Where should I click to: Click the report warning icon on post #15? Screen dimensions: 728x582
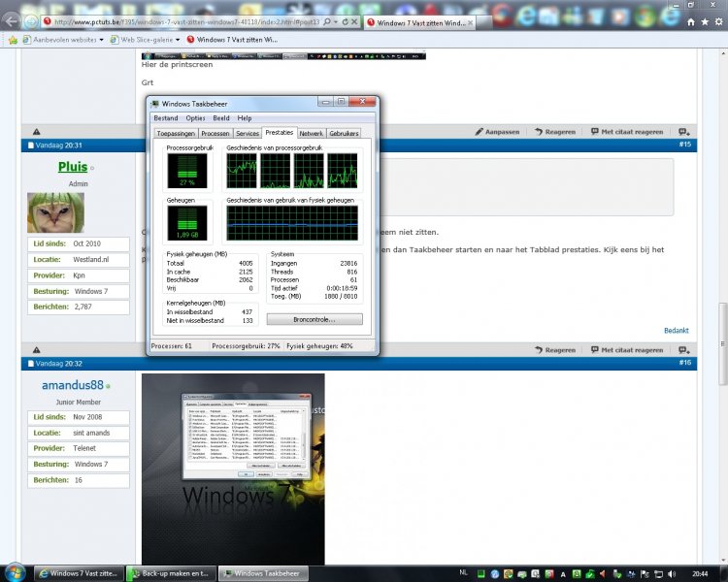tap(37, 132)
